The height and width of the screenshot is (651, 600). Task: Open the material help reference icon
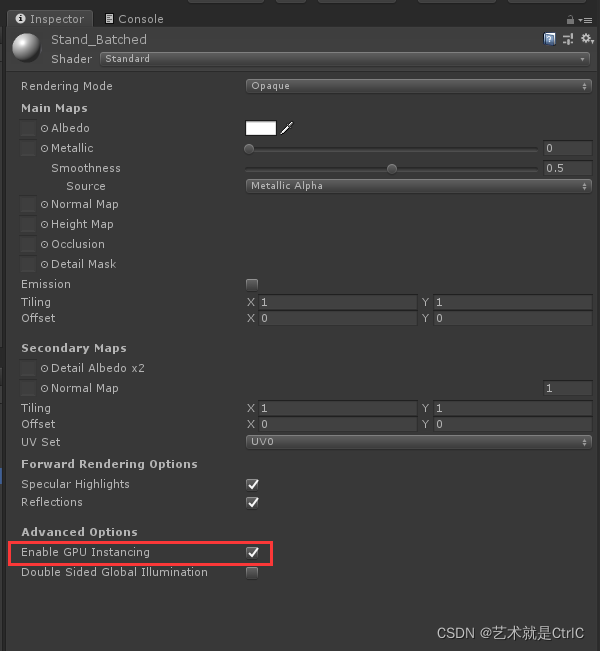click(x=549, y=39)
